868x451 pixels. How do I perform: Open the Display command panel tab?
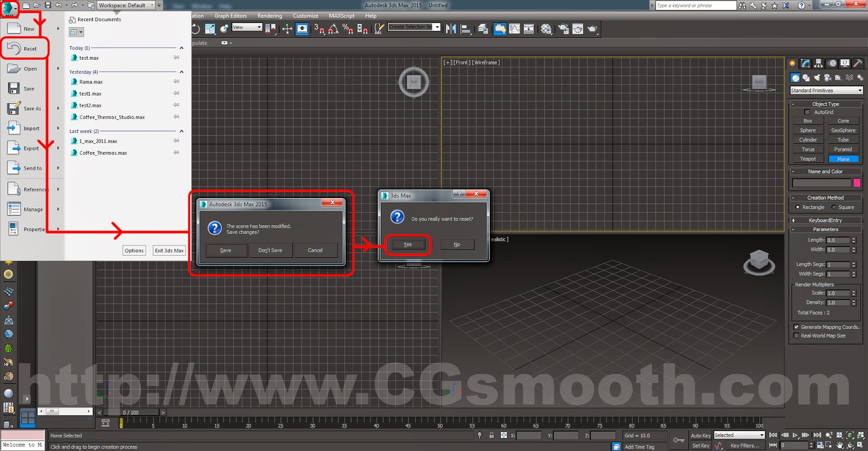tap(845, 63)
